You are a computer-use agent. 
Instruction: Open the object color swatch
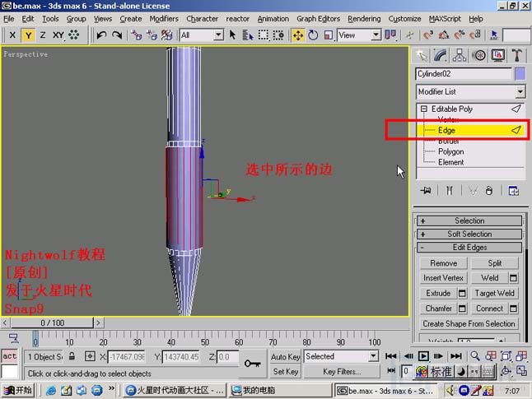(x=520, y=73)
